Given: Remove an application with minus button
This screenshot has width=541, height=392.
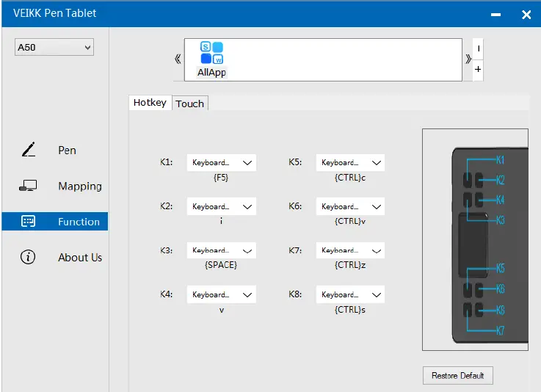Looking at the screenshot, I should point(478,48).
